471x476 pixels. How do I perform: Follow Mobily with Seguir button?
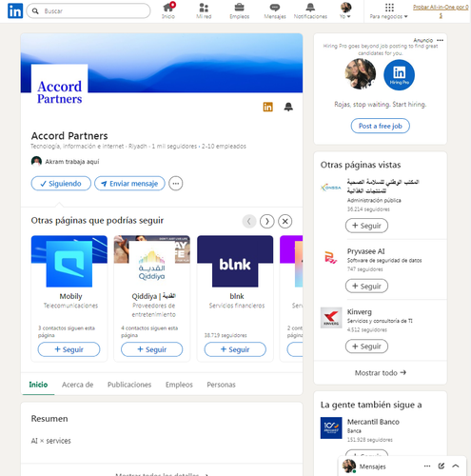pos(69,349)
